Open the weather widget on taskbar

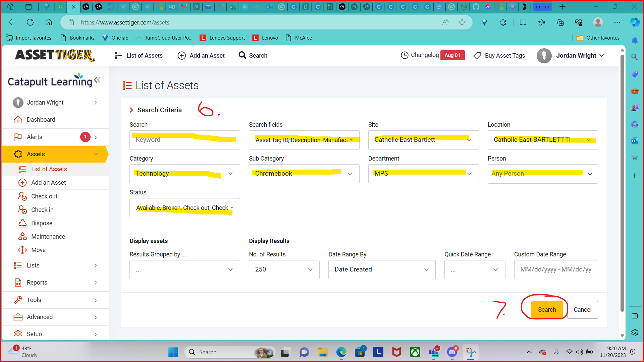pyautogui.click(x=23, y=352)
